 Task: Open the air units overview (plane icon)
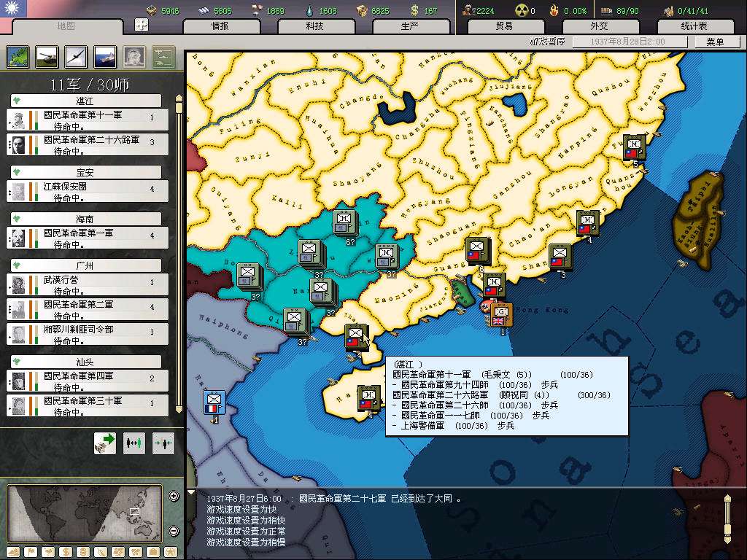[x=76, y=57]
